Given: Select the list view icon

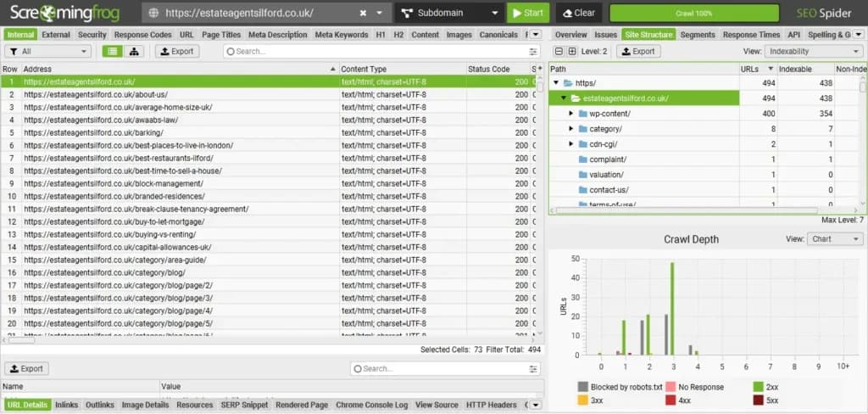Looking at the screenshot, I should coord(113,52).
